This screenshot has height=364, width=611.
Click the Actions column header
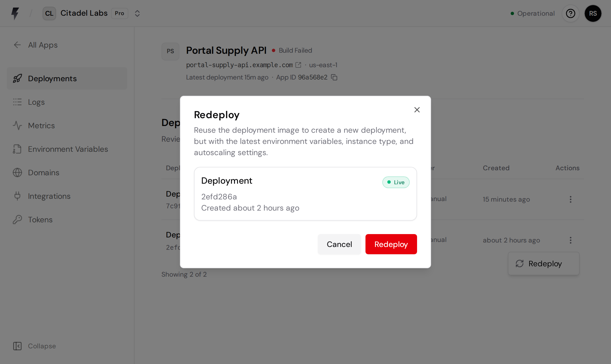click(x=567, y=168)
